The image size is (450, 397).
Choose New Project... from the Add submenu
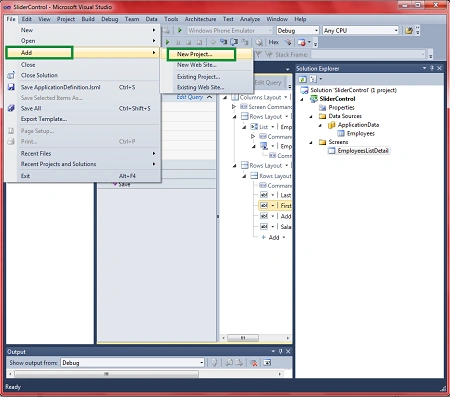tap(206, 54)
